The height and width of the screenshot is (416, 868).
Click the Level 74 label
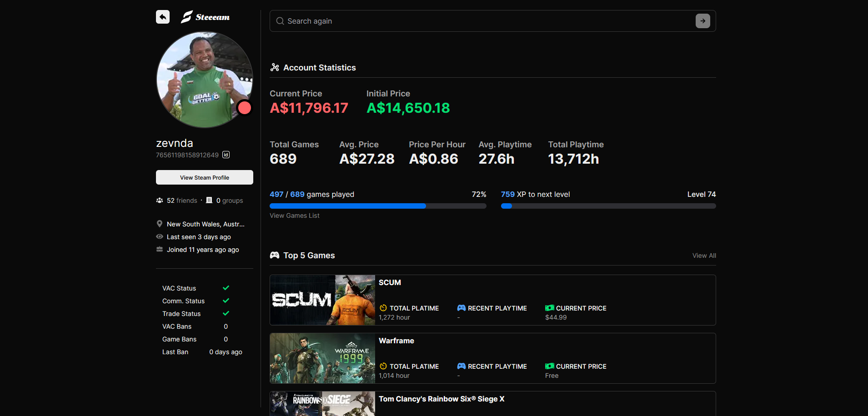[702, 194]
